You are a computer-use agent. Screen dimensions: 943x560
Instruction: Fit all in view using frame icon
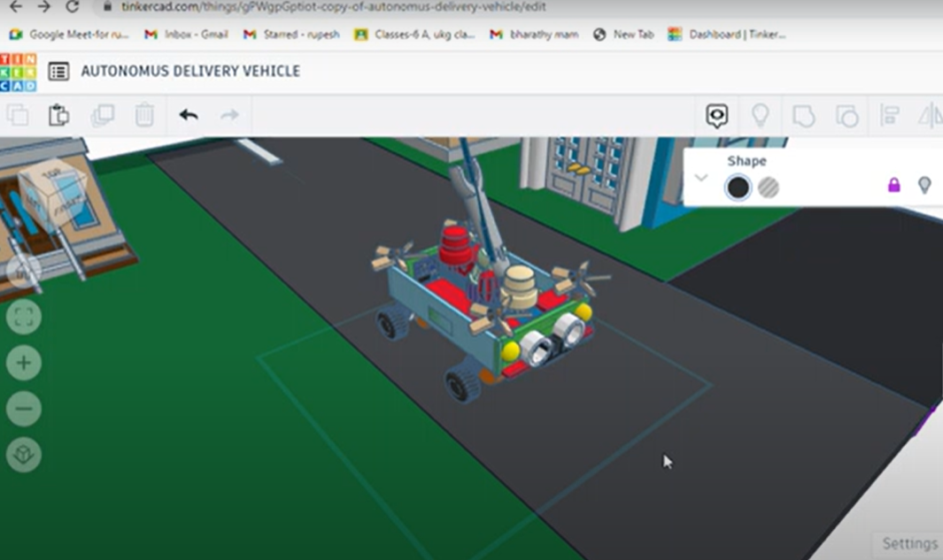(x=24, y=317)
